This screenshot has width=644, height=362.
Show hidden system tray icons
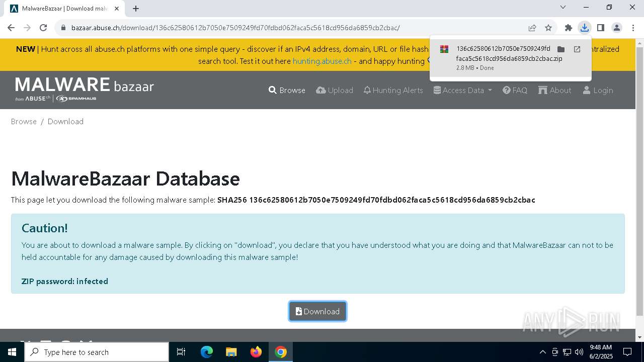click(542, 352)
